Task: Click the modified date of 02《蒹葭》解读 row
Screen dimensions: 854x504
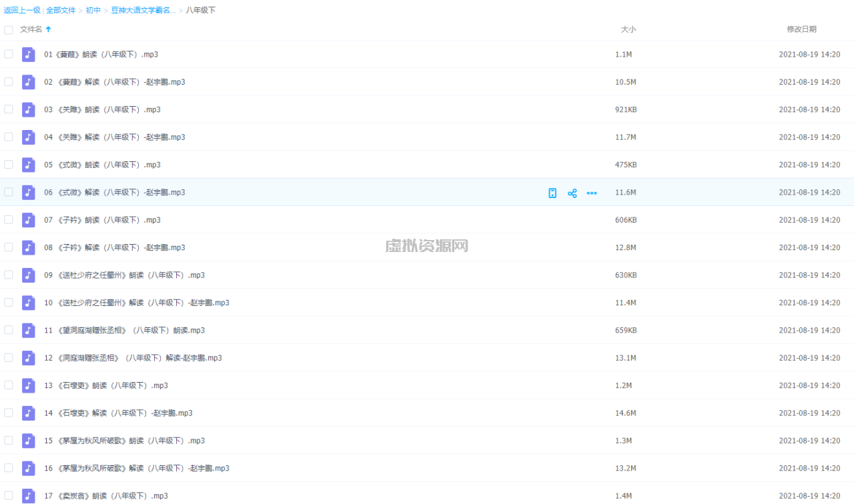Action: click(809, 82)
